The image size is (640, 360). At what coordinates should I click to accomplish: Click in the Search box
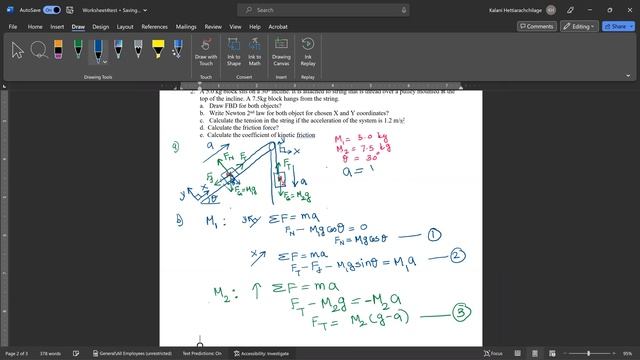click(x=323, y=10)
